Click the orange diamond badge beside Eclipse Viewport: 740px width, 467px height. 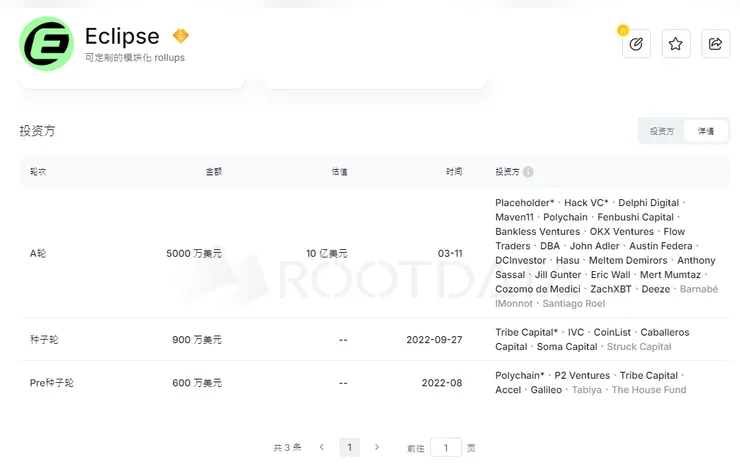tap(180, 35)
